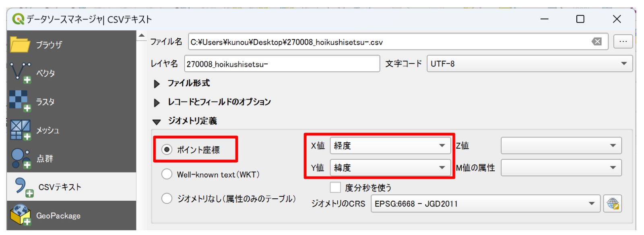Open the ジオメトリのCRS dropdown
This screenshot has height=235, width=644.
click(485, 204)
